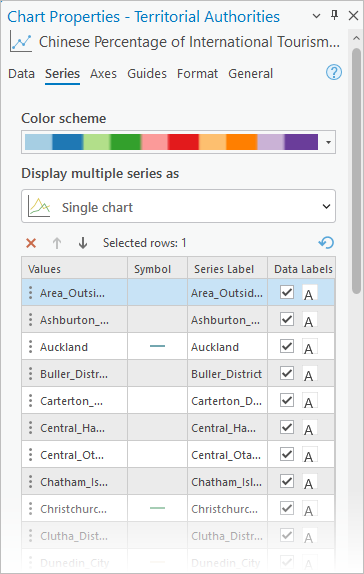This screenshot has width=364, height=574.
Task: Move selected series down arrow
Action: click(83, 243)
